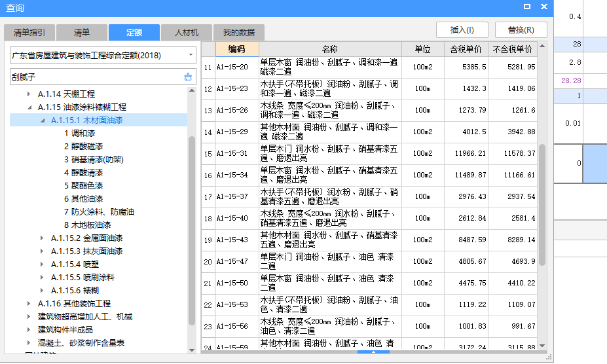Expand the A.1.15.3 抹灰面油漆 node
Viewport: 607px width, 364px height.
click(42, 251)
